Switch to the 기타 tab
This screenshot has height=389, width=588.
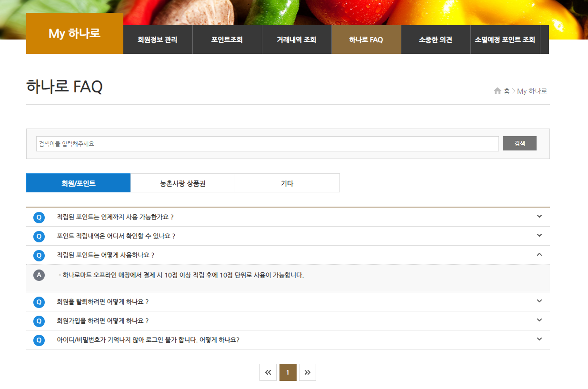(x=287, y=182)
